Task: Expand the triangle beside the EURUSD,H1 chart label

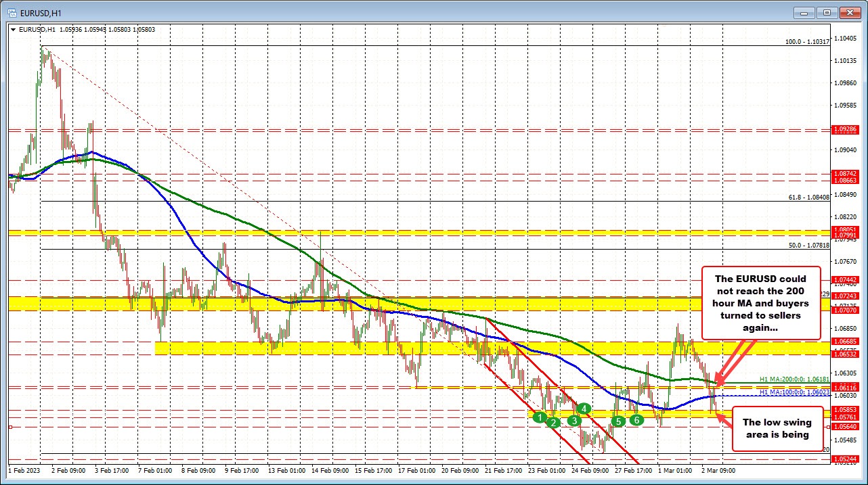Action: click(x=14, y=29)
